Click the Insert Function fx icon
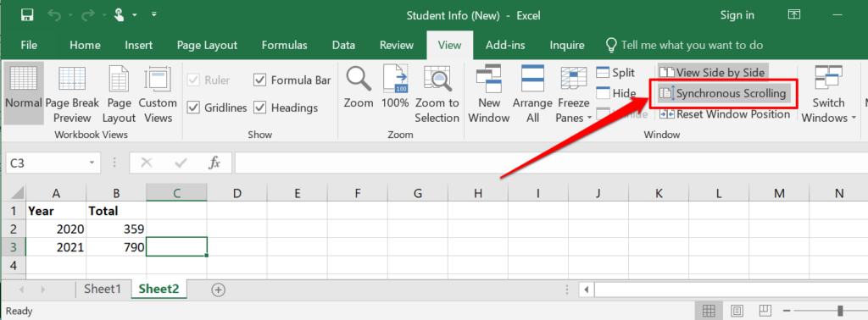Viewport: 868px width, 320px height. (214, 163)
